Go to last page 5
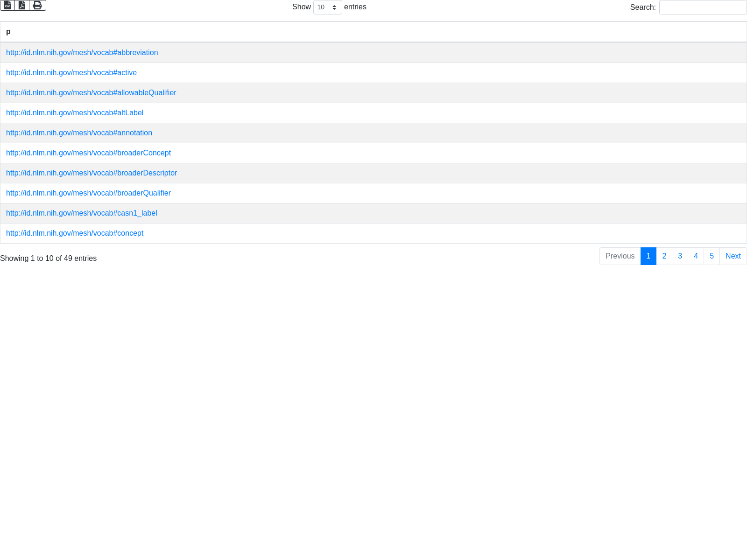The width and height of the screenshot is (747, 560). click(712, 256)
